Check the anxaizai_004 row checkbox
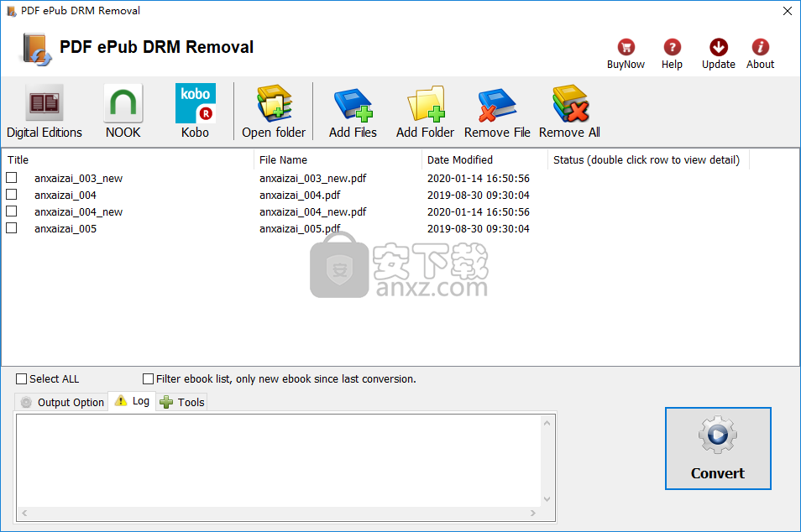This screenshot has width=801, height=532. [x=11, y=195]
